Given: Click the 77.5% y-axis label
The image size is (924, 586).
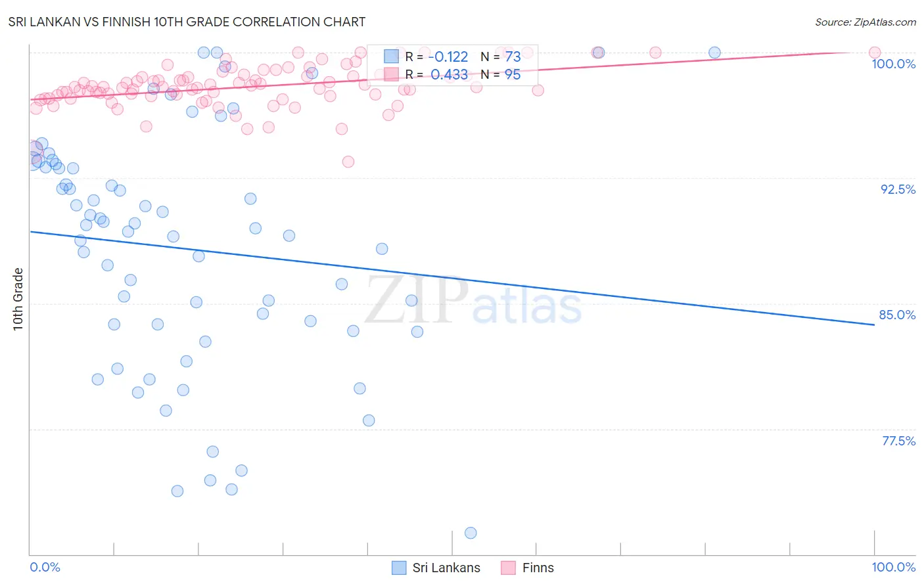Looking at the screenshot, I should point(898,441).
